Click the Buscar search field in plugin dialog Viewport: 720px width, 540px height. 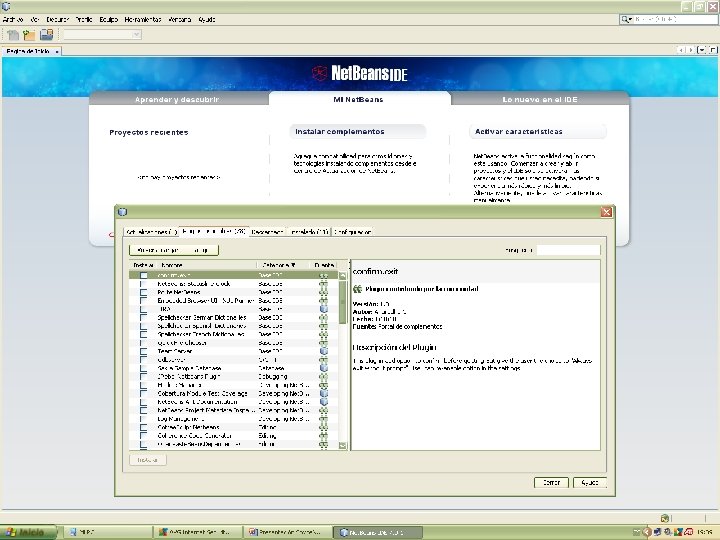(x=568, y=250)
